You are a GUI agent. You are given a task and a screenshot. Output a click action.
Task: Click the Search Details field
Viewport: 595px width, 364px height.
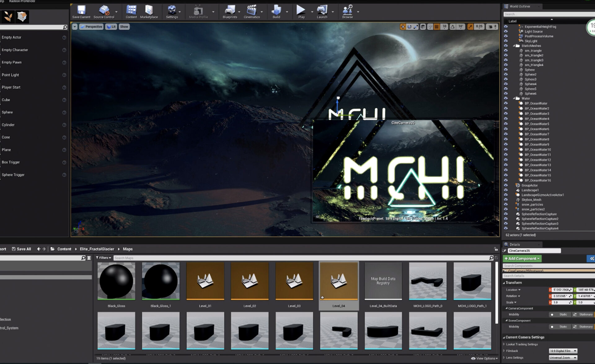[549, 276]
